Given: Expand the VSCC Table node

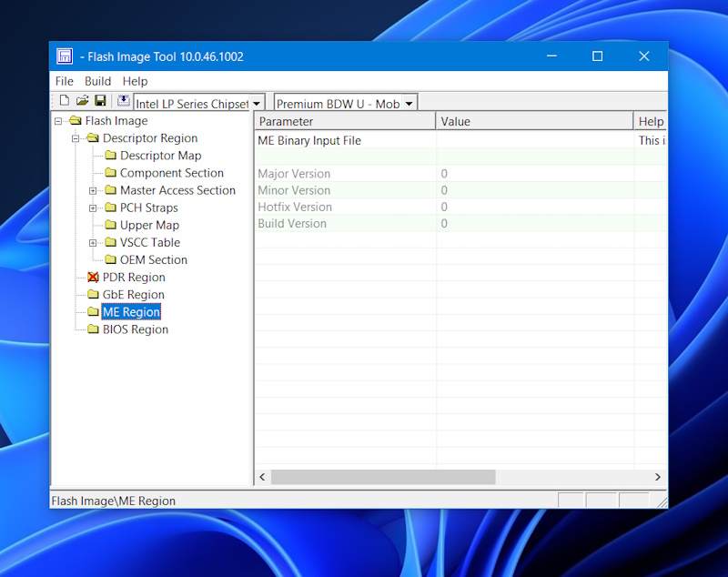Looking at the screenshot, I should point(93,243).
